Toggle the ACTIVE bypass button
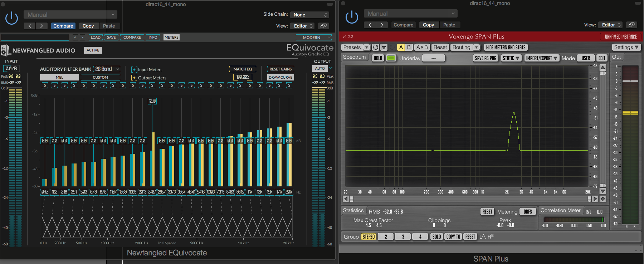The image size is (644, 264). click(93, 50)
